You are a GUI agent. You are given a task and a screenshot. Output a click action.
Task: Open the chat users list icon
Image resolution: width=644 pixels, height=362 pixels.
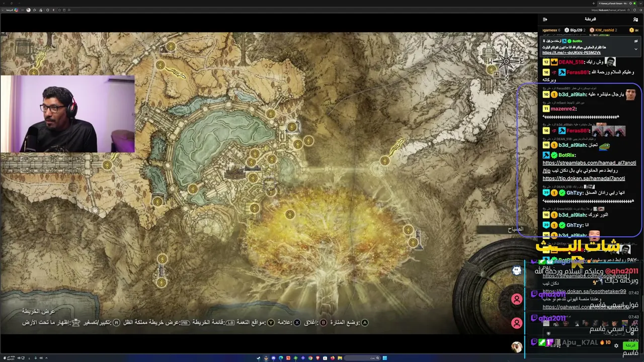(x=635, y=19)
